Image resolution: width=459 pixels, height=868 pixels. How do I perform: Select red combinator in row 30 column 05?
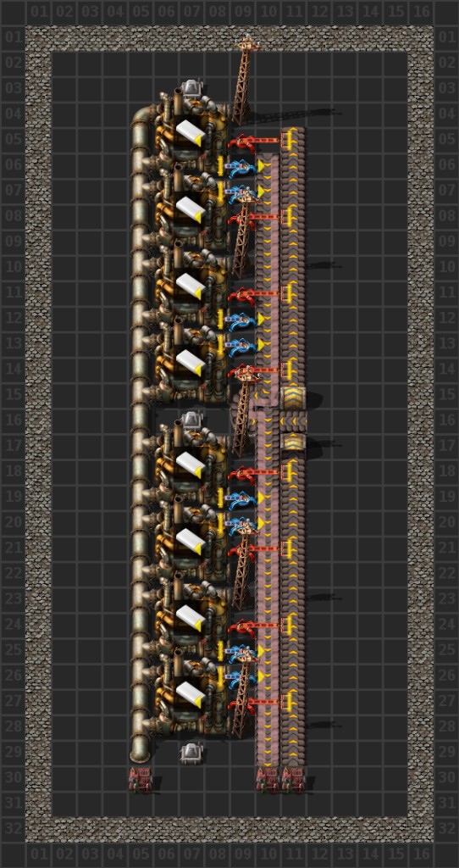(x=141, y=780)
